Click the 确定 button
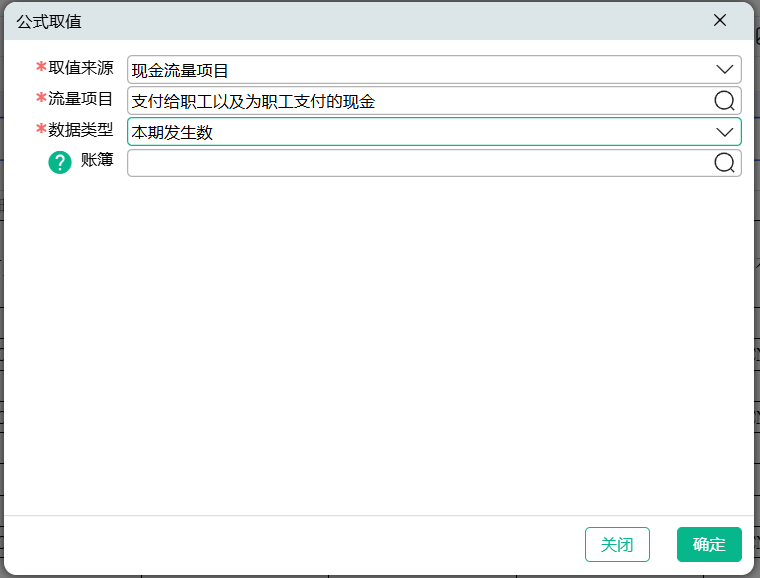Image resolution: width=760 pixels, height=578 pixels. pyautogui.click(x=709, y=544)
